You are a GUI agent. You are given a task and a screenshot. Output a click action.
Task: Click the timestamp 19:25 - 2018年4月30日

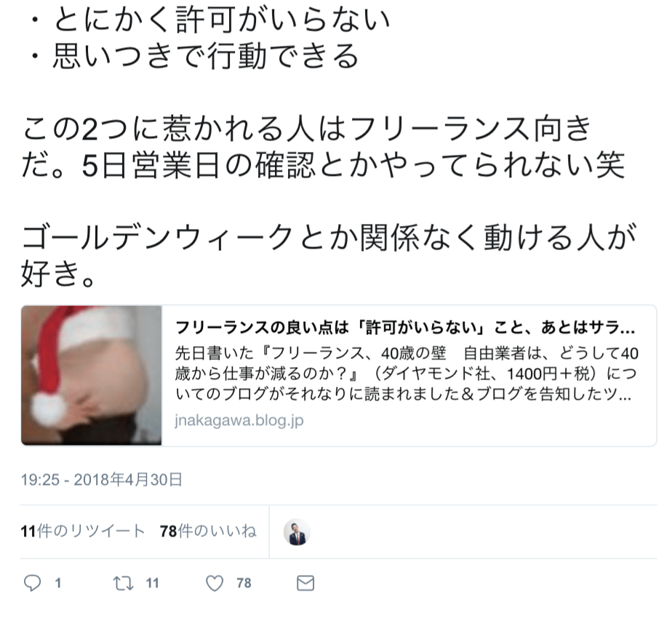pyautogui.click(x=102, y=479)
